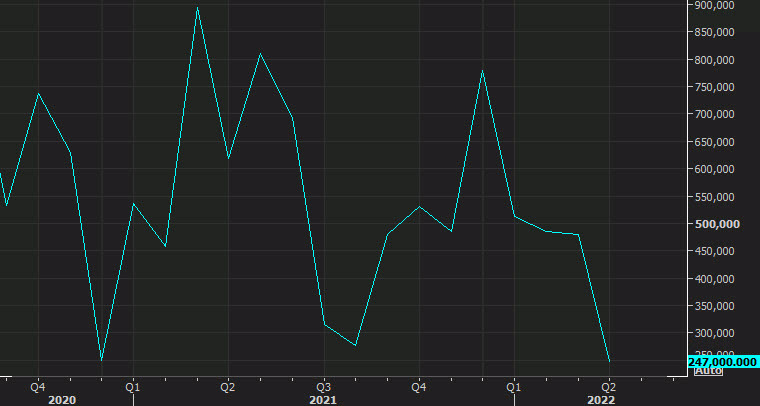Click the 550,000 y-axis label

coord(714,197)
